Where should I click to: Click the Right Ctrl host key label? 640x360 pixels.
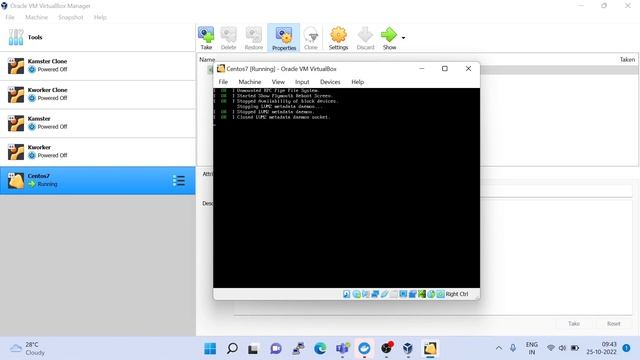pos(457,294)
